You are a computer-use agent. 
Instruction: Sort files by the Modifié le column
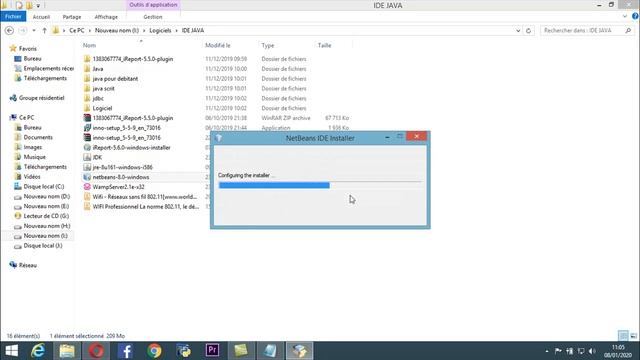coord(218,45)
